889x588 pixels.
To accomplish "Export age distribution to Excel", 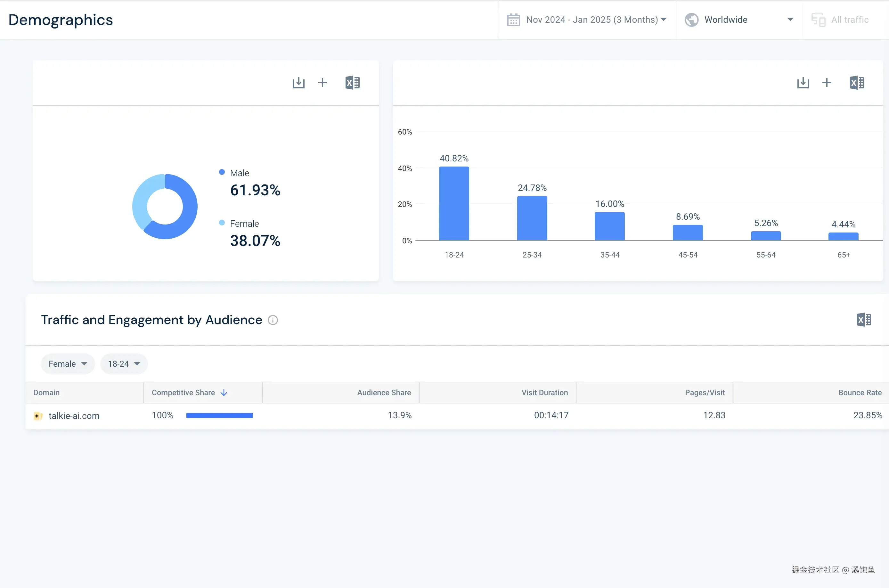I will pyautogui.click(x=857, y=83).
